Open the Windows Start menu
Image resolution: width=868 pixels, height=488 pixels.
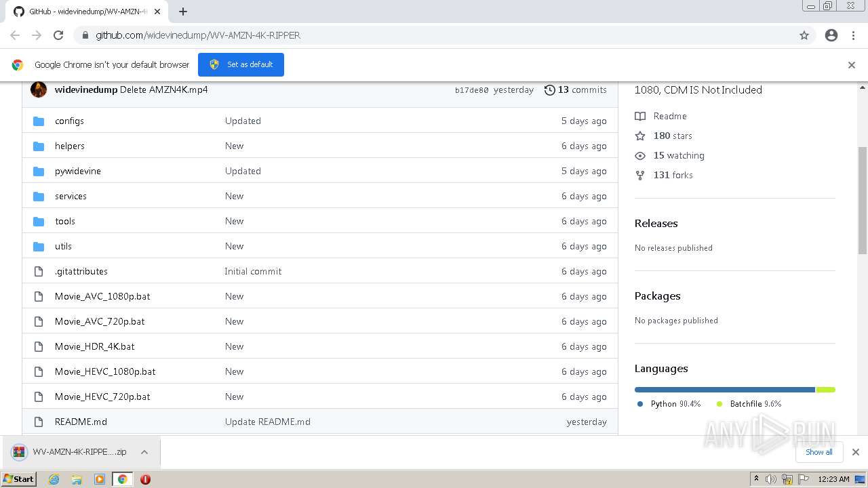[19, 479]
